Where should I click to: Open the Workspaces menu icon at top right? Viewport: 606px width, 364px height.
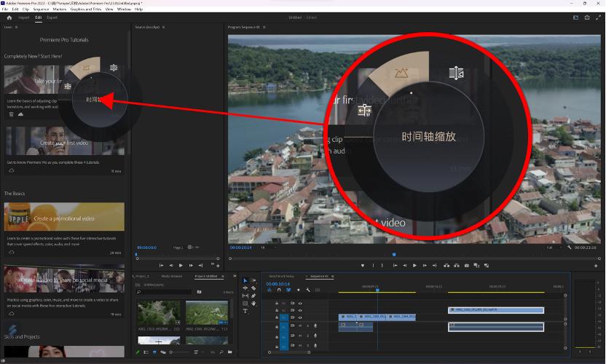click(x=576, y=17)
